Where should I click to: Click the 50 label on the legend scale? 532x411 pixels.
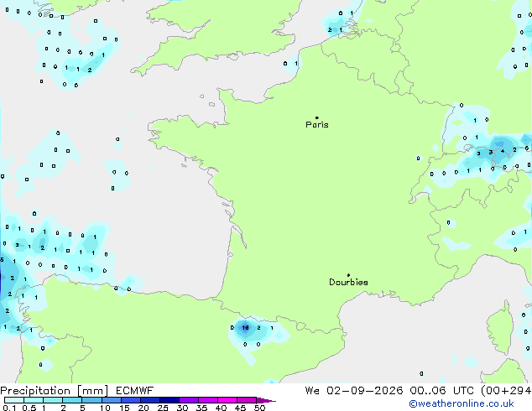(x=259, y=408)
